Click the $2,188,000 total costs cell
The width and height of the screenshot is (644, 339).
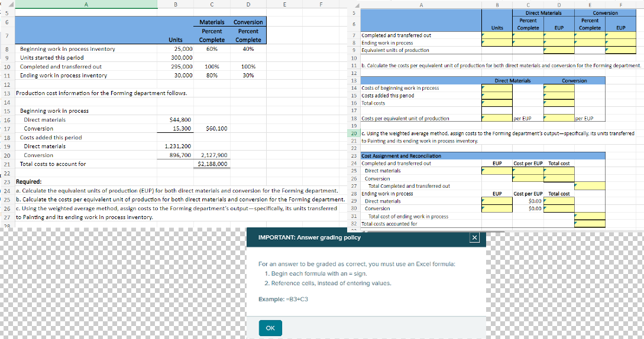pyautogui.click(x=212, y=164)
